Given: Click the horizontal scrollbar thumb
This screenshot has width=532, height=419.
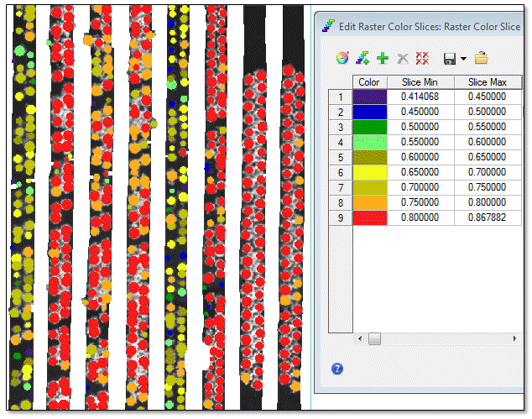Looking at the screenshot, I should pyautogui.click(x=374, y=338).
